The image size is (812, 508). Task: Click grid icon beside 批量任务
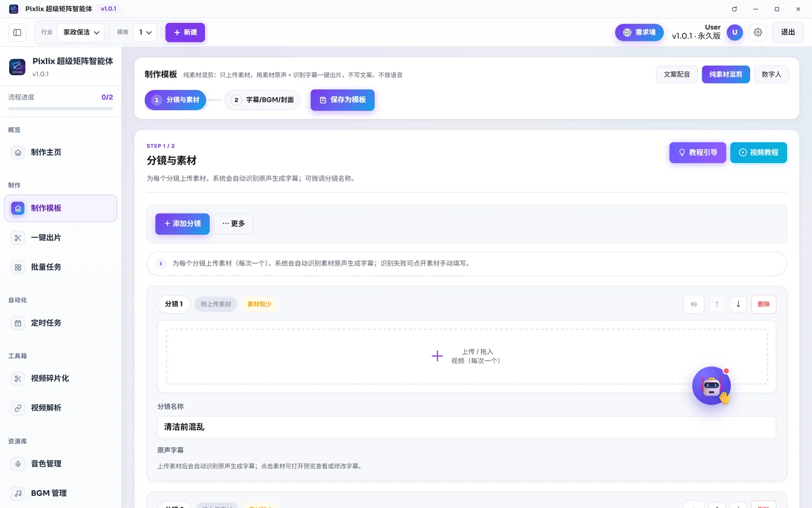click(x=18, y=267)
